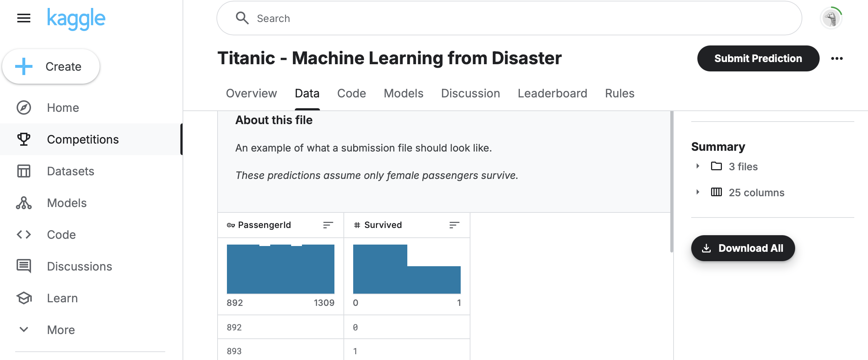Click the Survived column sort icon
The image size is (868, 360).
(454, 225)
